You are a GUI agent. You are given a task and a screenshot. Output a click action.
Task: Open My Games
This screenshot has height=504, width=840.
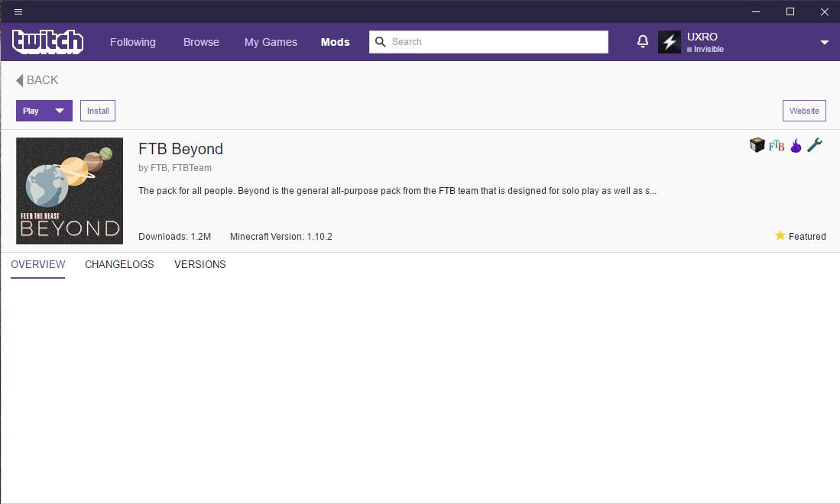click(271, 42)
